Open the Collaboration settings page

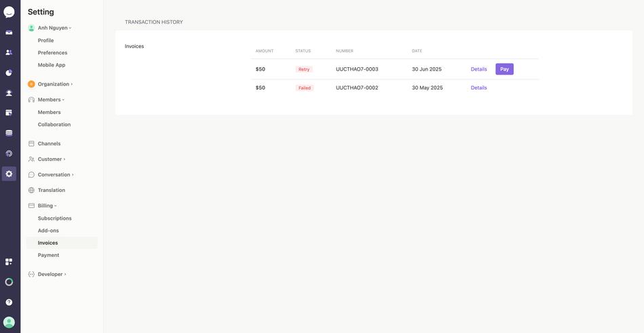pos(54,125)
